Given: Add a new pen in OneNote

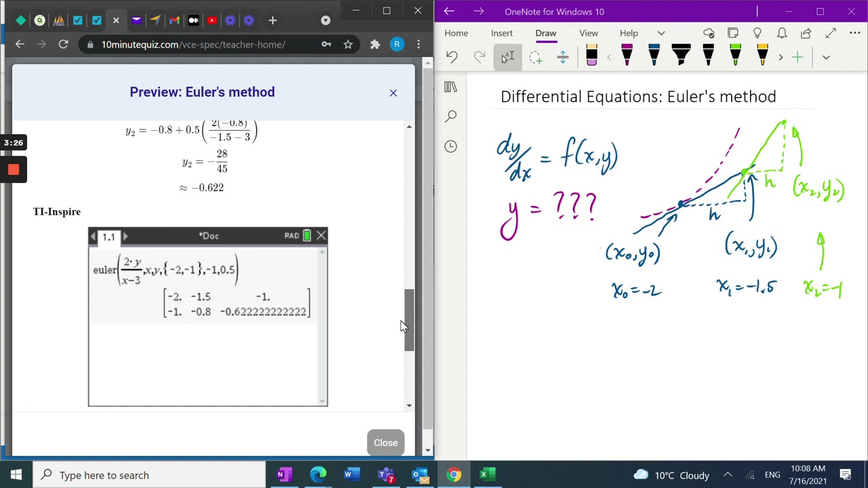Looking at the screenshot, I should [797, 58].
